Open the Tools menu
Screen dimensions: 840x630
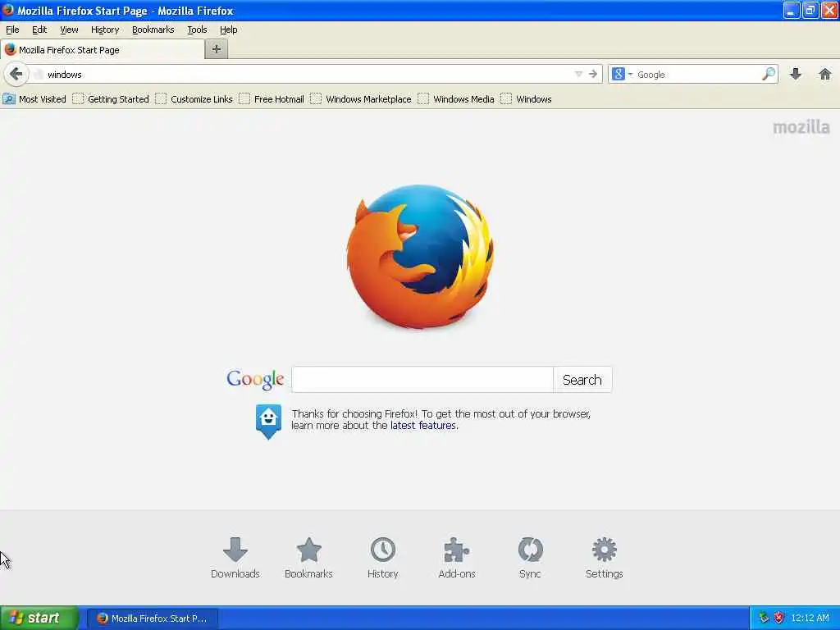coord(197,30)
